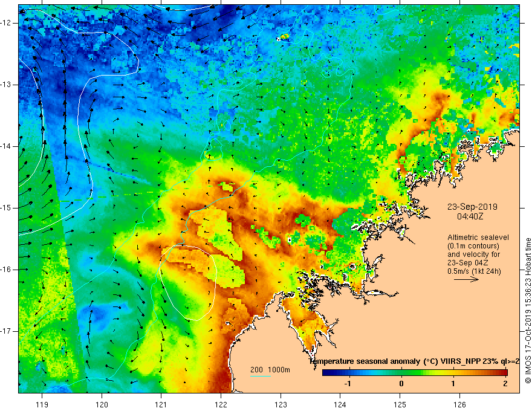Click the 2 label under color bar

click(x=505, y=384)
